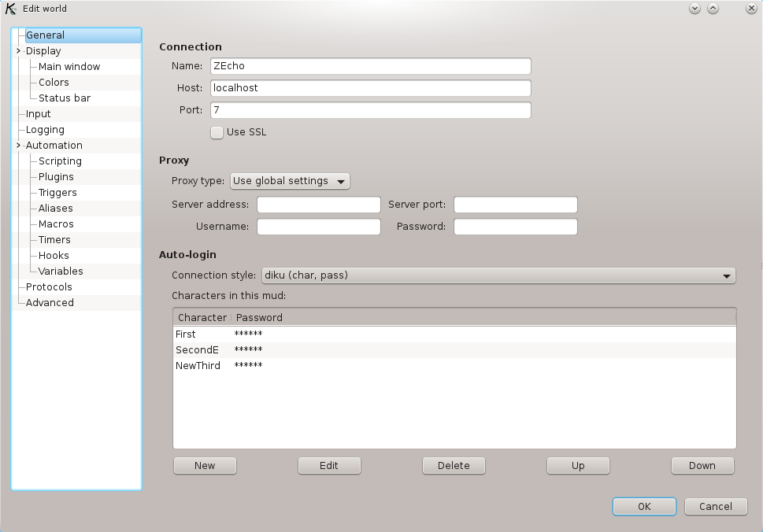Enable the Use SSL checkbox
This screenshot has width=763, height=532.
tap(217, 132)
